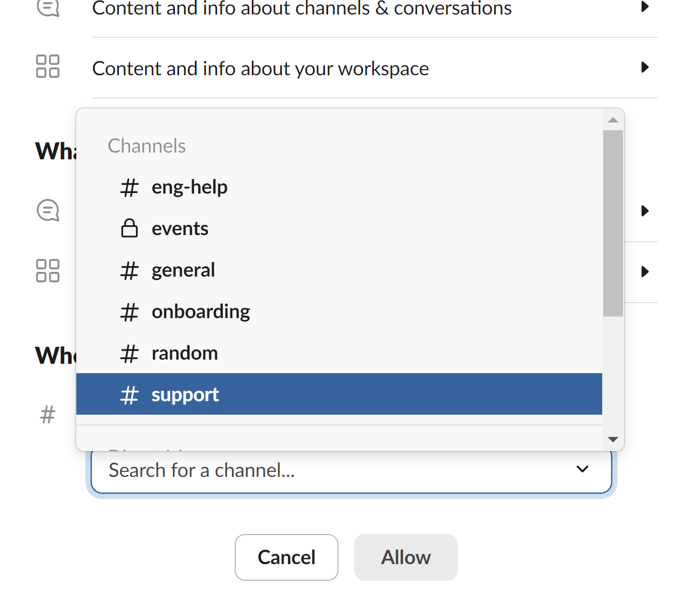Expand Content and info about your workspace
Viewport: 678px width, 616px height.
[x=645, y=67]
